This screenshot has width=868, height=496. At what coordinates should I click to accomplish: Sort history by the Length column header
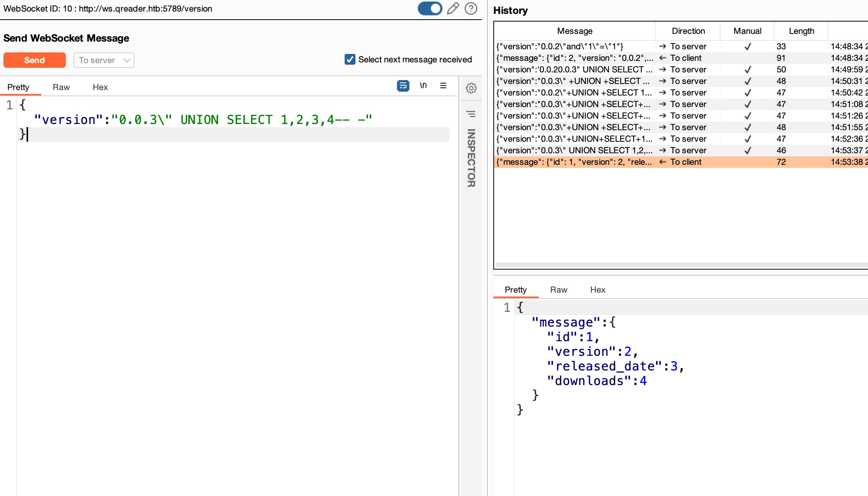point(801,31)
